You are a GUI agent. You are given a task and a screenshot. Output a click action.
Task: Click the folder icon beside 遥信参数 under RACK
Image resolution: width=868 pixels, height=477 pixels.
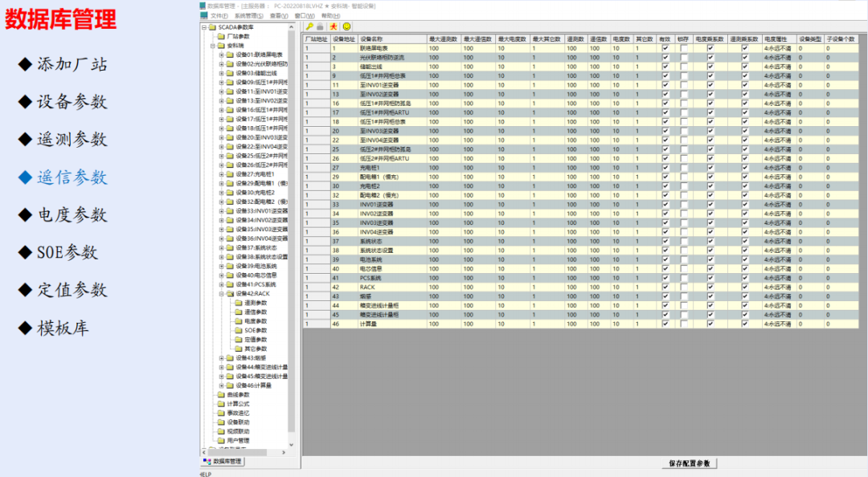pos(239,312)
